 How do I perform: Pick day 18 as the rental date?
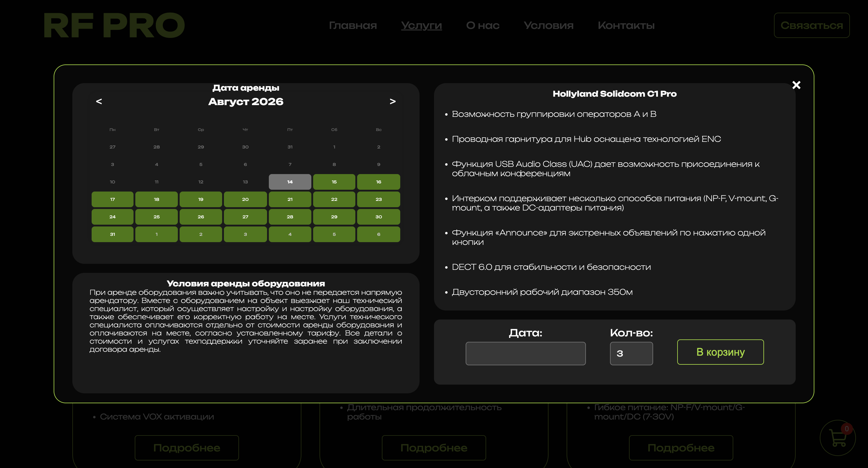[156, 199]
